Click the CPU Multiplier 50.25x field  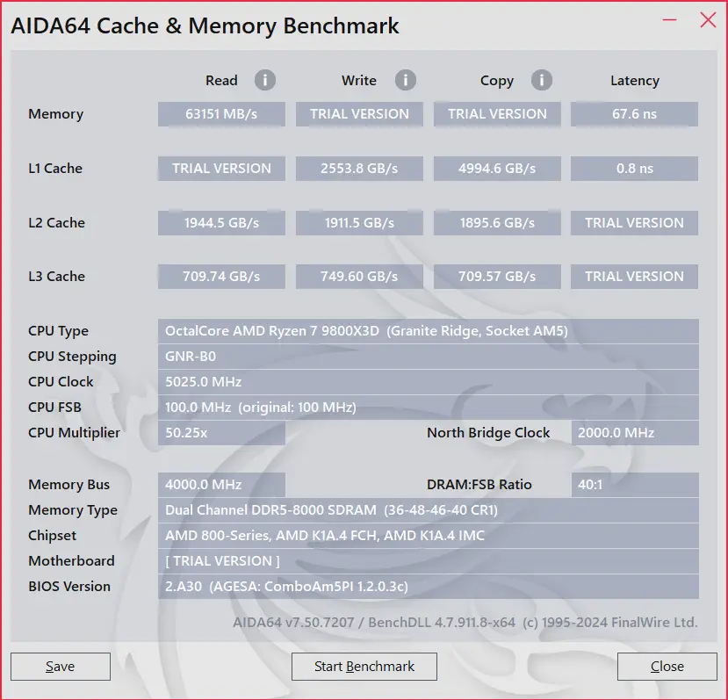[x=221, y=433]
